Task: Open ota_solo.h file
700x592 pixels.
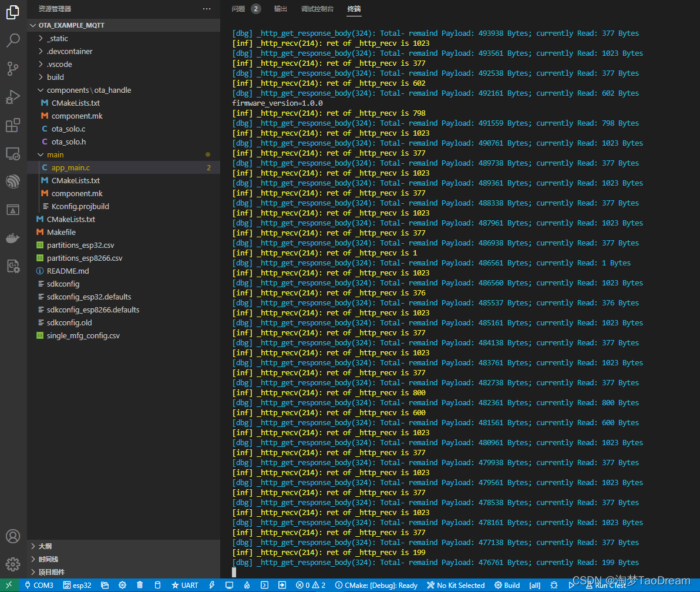Action: tap(124, 142)
